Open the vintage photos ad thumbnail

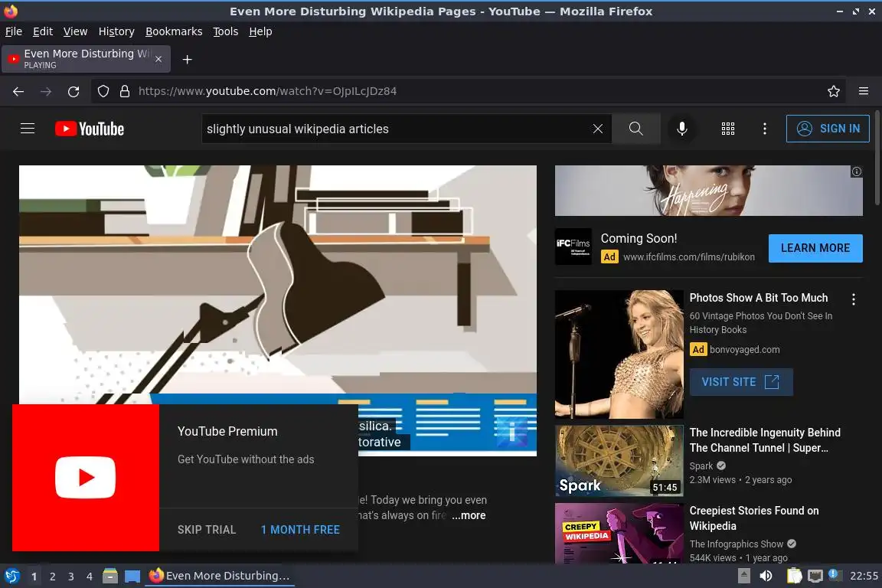[619, 354]
